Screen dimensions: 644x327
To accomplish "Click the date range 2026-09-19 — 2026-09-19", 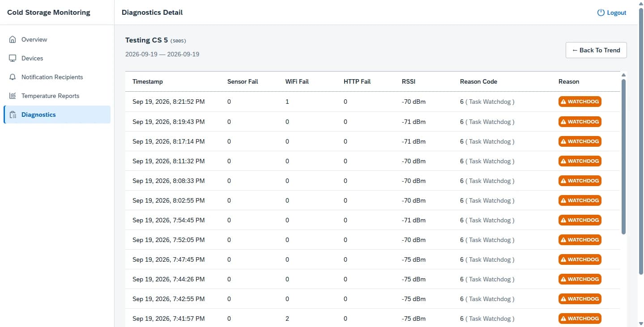I will pos(162,54).
